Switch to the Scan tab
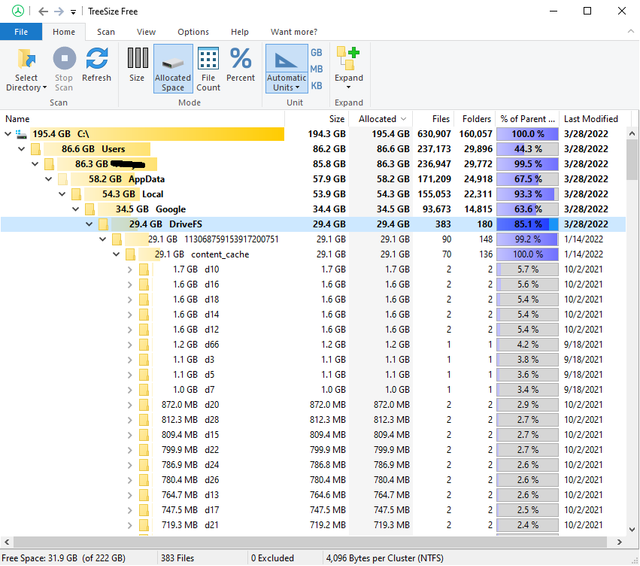 coord(106,32)
